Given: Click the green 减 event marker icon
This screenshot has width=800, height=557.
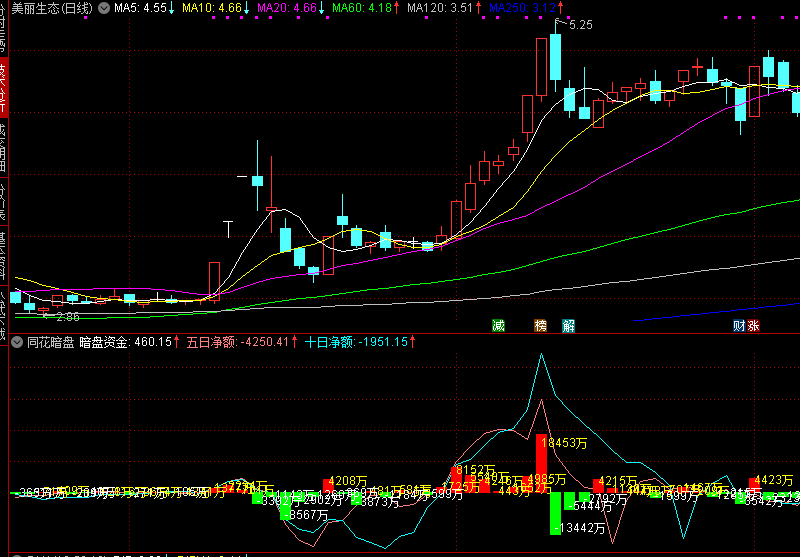Looking at the screenshot, I should [498, 325].
